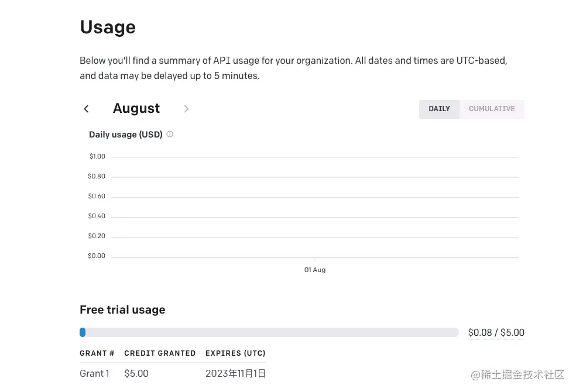
Task: Click the $5.00 credit granted cell
Action: pos(136,373)
